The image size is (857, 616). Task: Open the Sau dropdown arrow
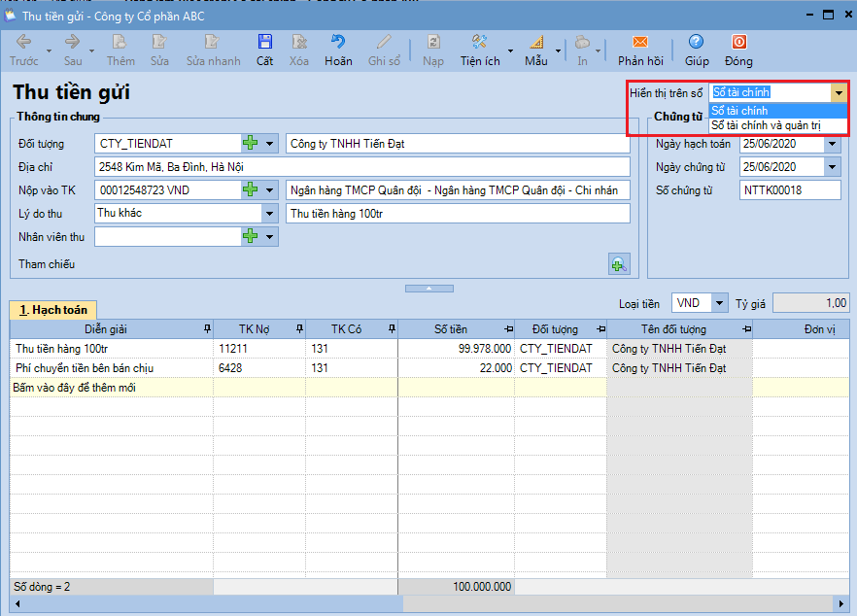pyautogui.click(x=91, y=51)
